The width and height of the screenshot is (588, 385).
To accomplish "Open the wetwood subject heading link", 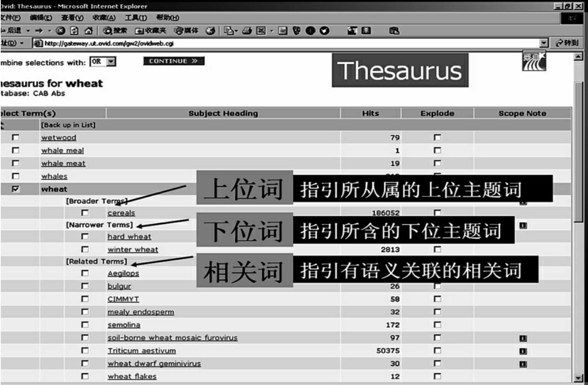I will pos(59,137).
